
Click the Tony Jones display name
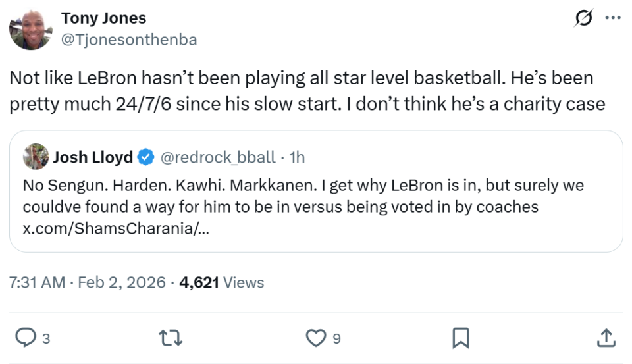tap(103, 18)
